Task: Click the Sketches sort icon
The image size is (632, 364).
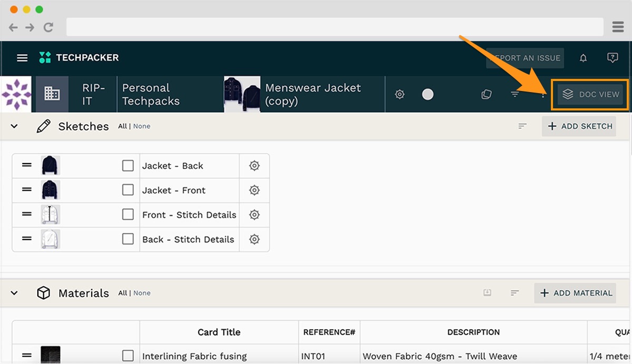Action: click(x=522, y=126)
